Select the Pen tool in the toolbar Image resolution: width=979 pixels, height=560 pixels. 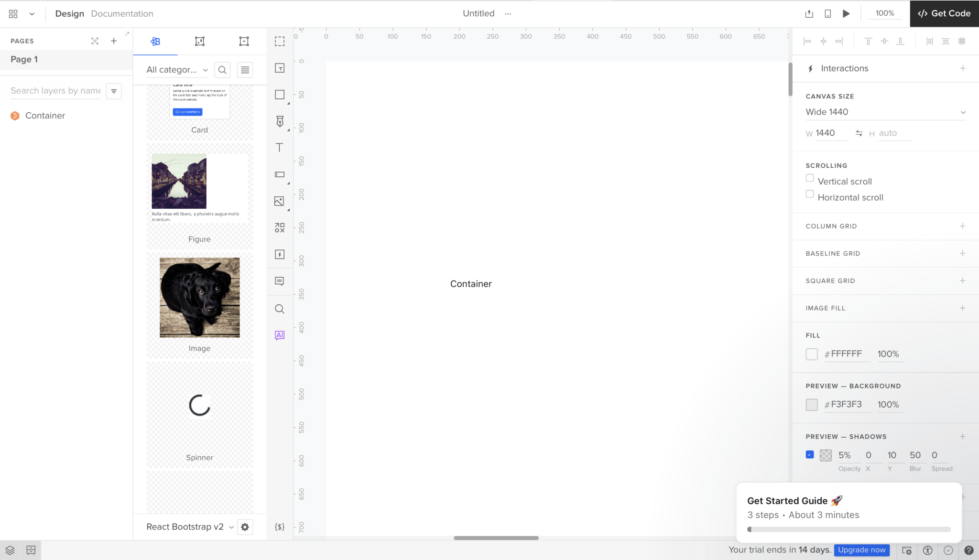(x=279, y=121)
